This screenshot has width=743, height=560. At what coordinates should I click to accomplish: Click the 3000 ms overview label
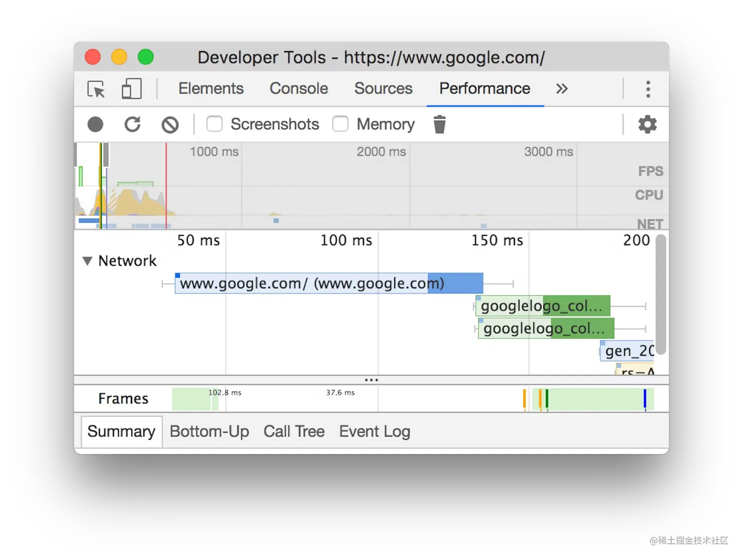[x=548, y=152]
